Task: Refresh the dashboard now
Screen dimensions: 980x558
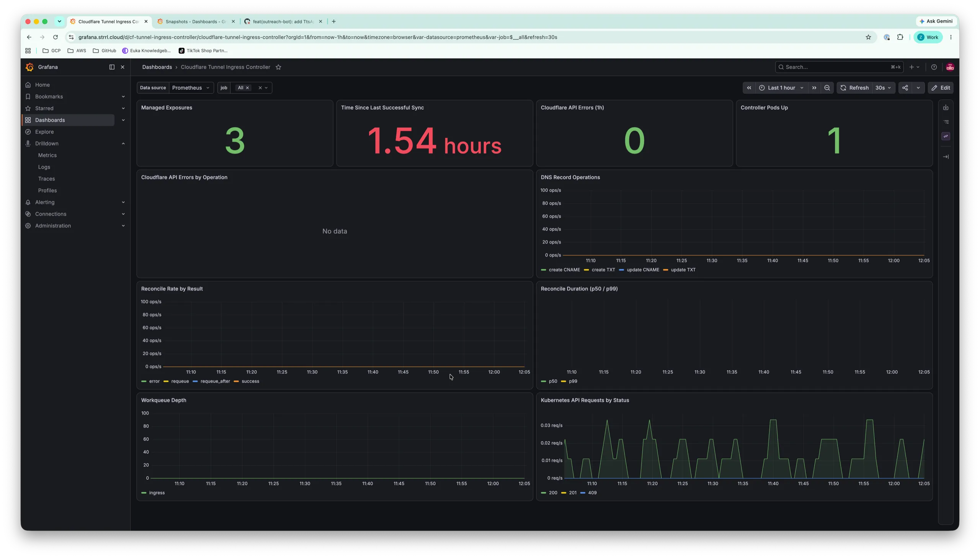Action: click(854, 88)
